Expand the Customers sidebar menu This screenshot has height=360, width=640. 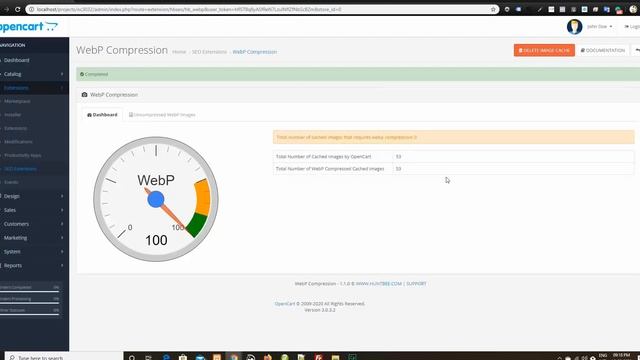click(34, 224)
